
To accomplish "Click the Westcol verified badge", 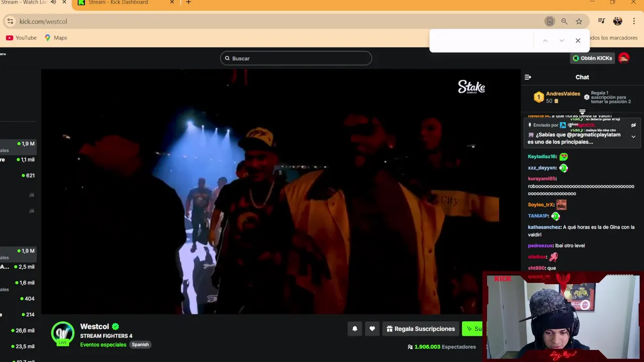I will click(115, 327).
